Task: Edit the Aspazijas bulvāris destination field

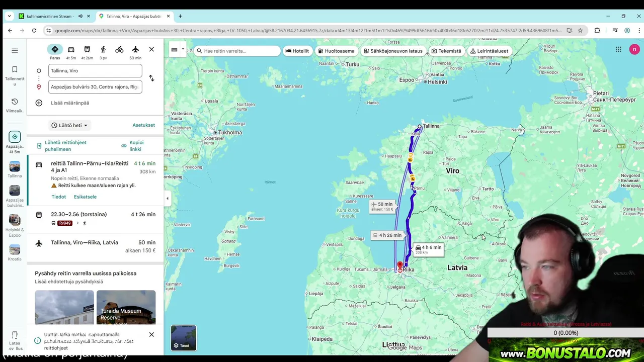Action: (95, 87)
